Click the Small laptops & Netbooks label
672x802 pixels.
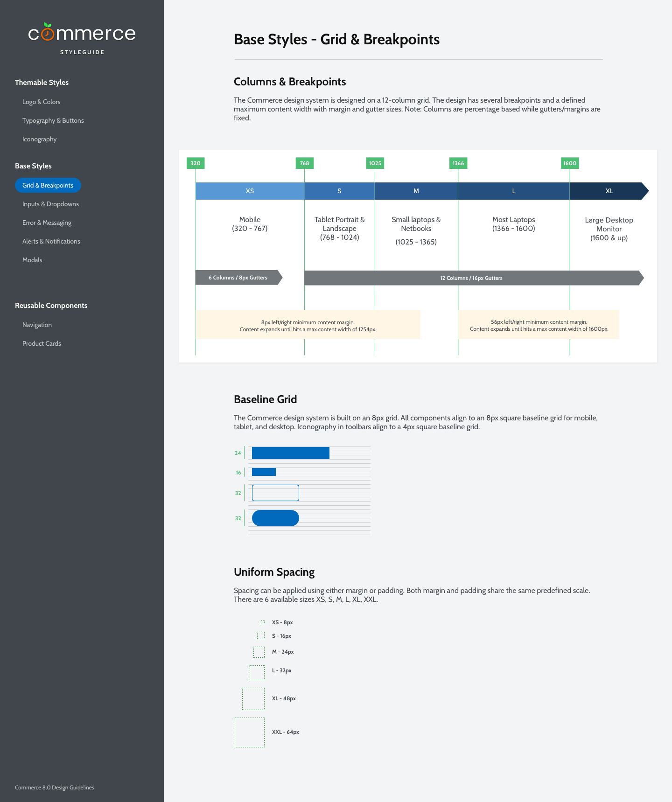(x=416, y=230)
